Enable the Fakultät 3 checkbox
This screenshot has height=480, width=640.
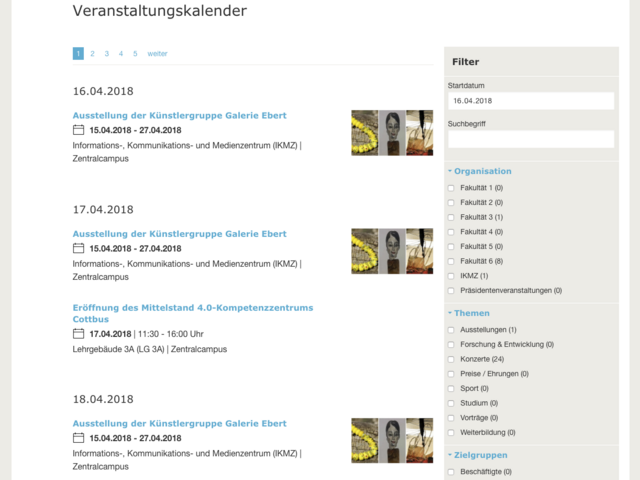(451, 217)
